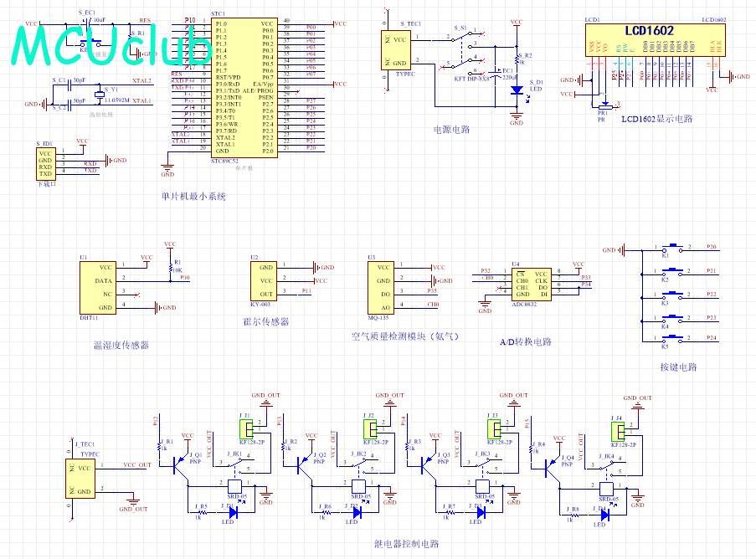Click the 继电器控制电路 caption text
Viewport: 756px width, 559px height.
pos(406,544)
